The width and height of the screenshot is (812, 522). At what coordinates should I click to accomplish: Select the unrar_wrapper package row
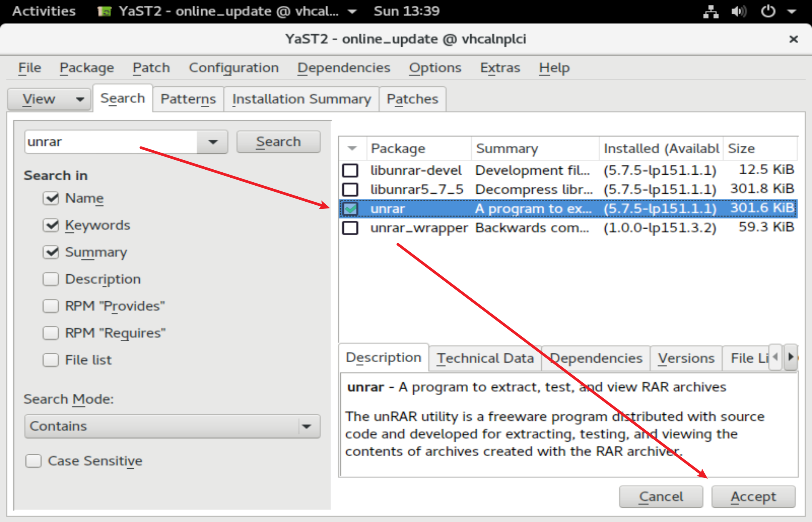(x=419, y=228)
